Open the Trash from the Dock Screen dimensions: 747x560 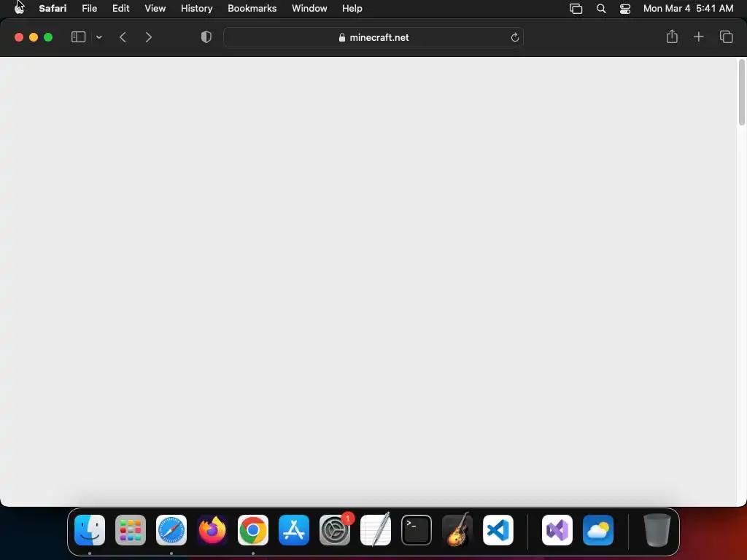click(x=657, y=530)
